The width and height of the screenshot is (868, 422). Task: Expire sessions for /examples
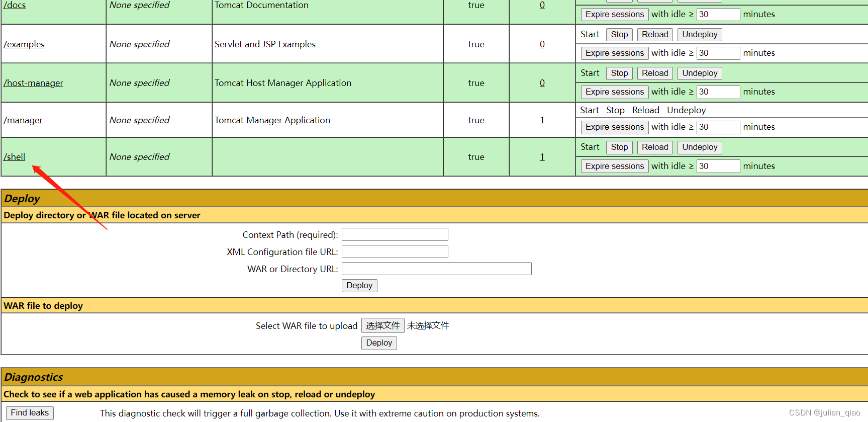(615, 53)
